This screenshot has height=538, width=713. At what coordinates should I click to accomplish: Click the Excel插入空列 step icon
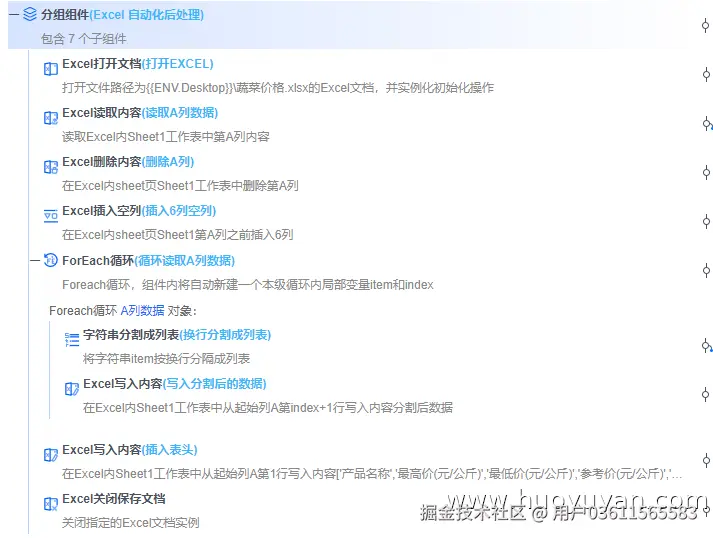(x=50, y=216)
